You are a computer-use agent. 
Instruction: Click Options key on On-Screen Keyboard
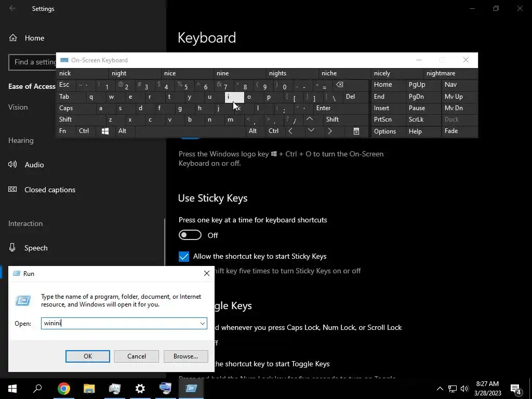388,131
